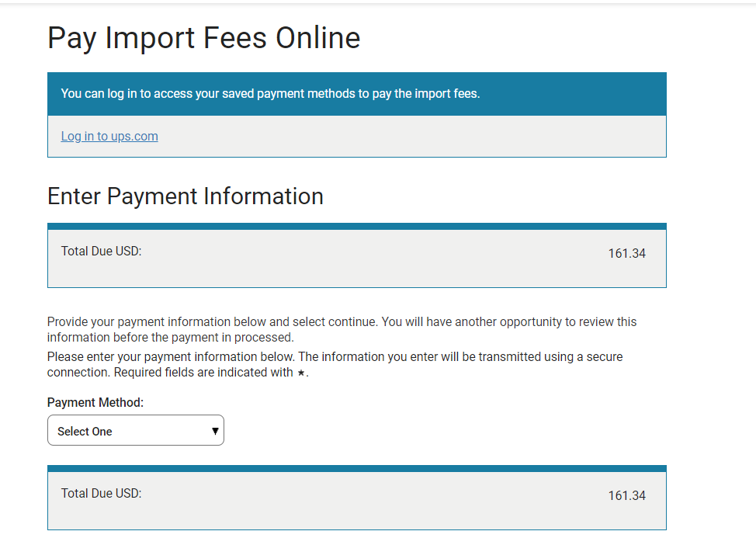Select the upper Total Due USD label
756x545 pixels.
pyautogui.click(x=101, y=252)
